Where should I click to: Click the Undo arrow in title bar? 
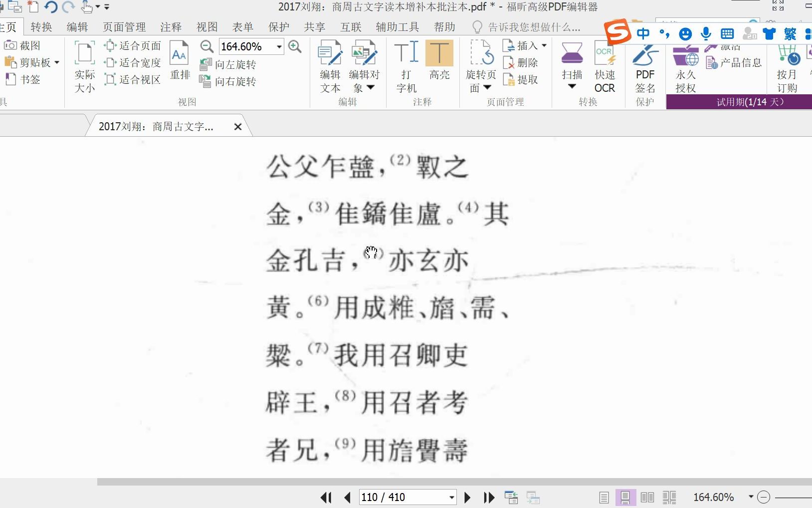click(x=50, y=6)
